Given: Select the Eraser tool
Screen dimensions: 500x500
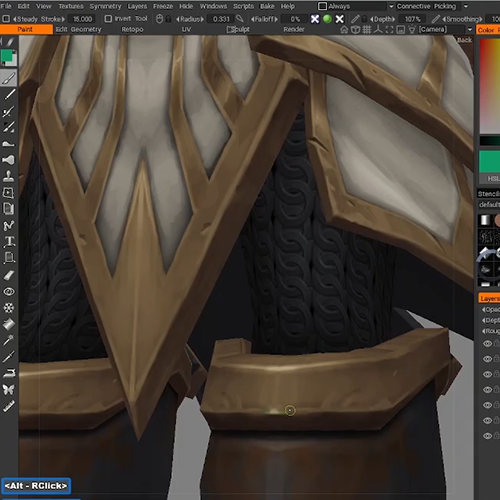Looking at the screenshot, I should (x=9, y=275).
